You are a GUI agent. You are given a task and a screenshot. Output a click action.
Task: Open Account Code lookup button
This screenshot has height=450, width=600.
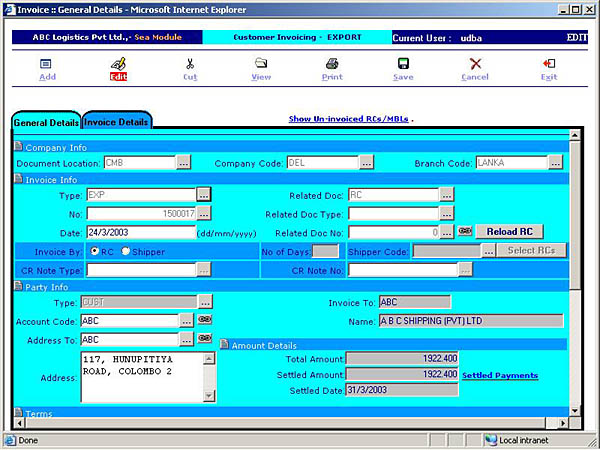186,321
